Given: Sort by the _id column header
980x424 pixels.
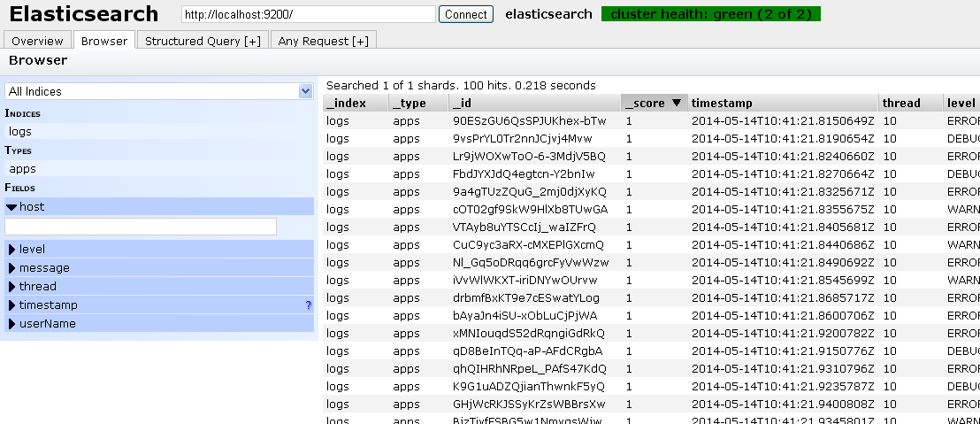Looking at the screenshot, I should [x=534, y=104].
